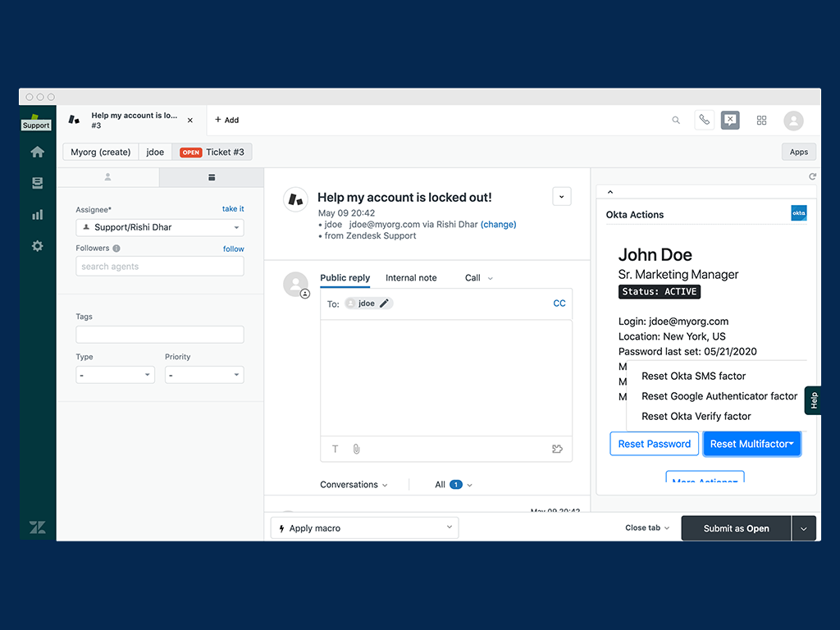Screen dimensions: 840x630
Task: Open the Close tab menu
Action: (647, 527)
